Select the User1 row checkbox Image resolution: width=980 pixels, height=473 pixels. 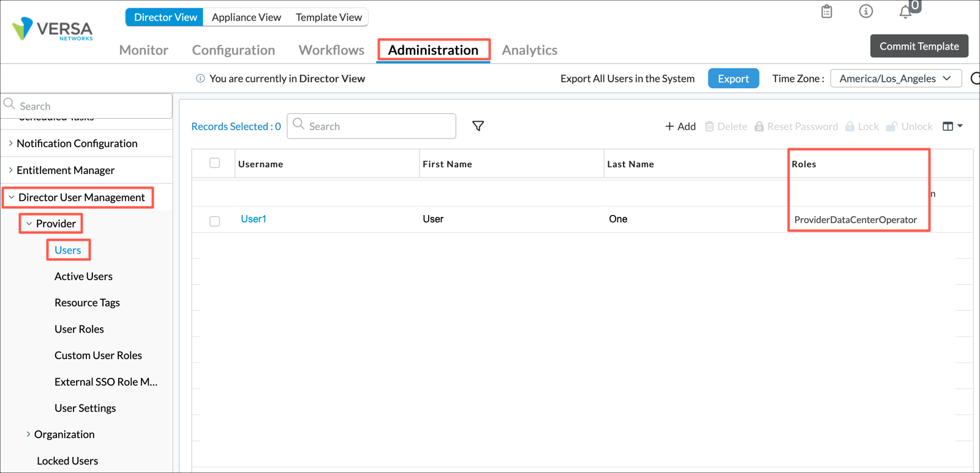(x=214, y=221)
